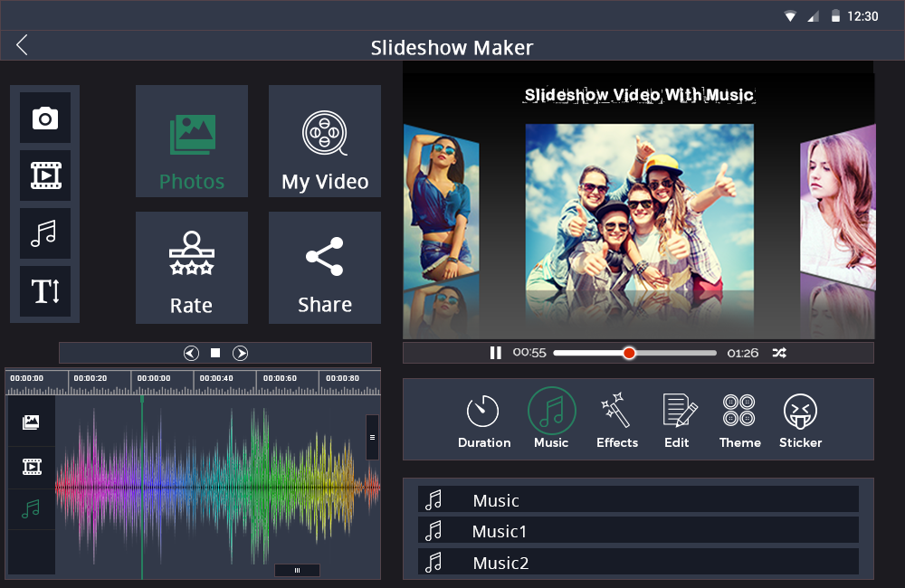Click the text size tool icon
905x588 pixels.
(45, 290)
